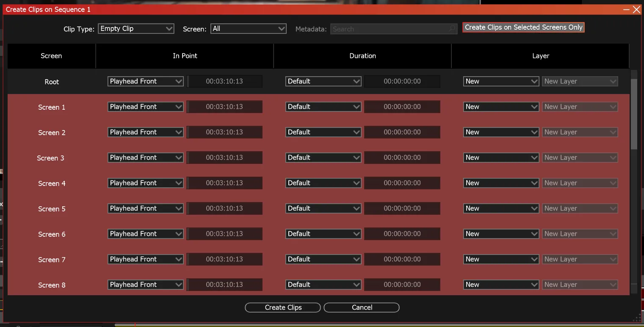Open Screen 4 Duration Default dropdown
Image resolution: width=644 pixels, height=327 pixels.
point(323,183)
